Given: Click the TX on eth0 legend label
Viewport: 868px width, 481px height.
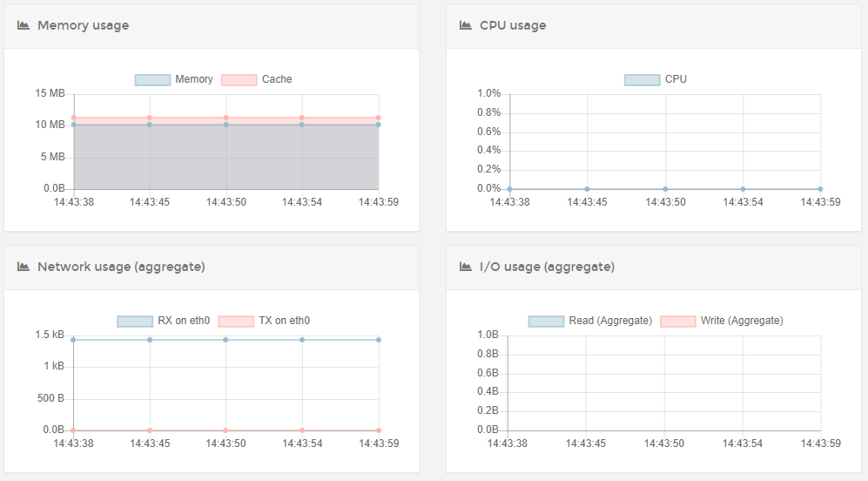Looking at the screenshot, I should 284,321.
